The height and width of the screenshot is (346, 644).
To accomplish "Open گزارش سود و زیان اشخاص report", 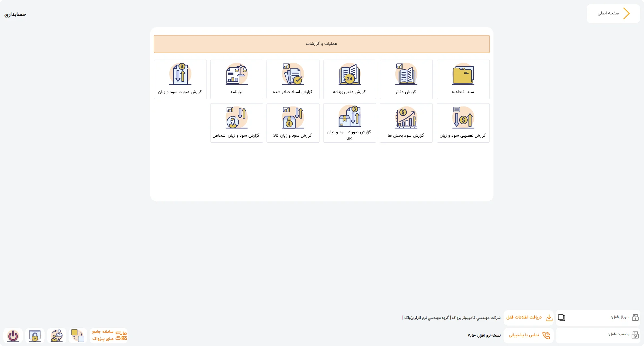I will (236, 123).
